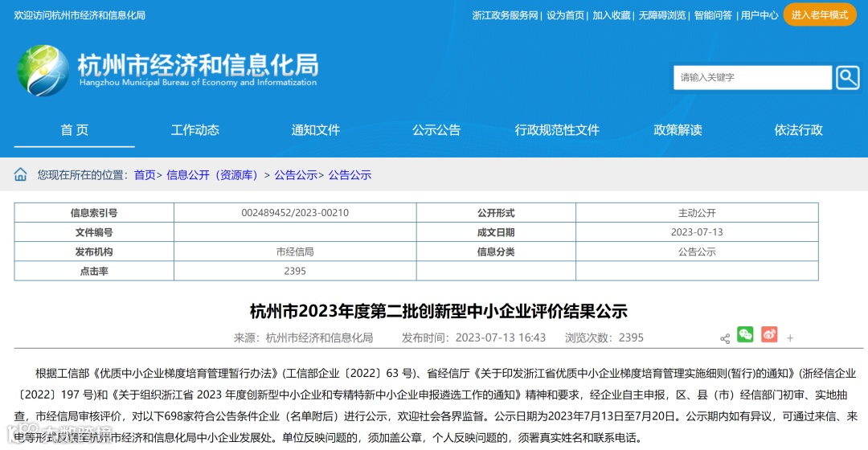Click the home icon in the breadcrumb bar
The height and width of the screenshot is (450, 868).
(x=20, y=174)
